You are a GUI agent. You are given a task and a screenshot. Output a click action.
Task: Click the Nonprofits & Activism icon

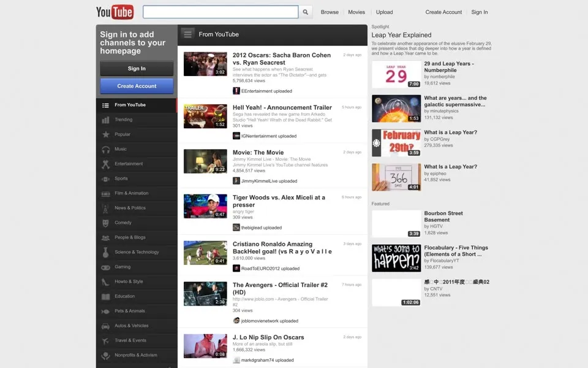coord(106,355)
